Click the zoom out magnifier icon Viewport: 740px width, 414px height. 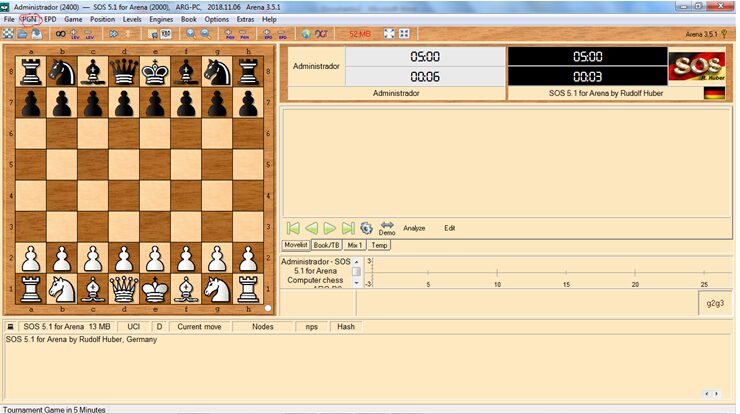tap(205, 34)
